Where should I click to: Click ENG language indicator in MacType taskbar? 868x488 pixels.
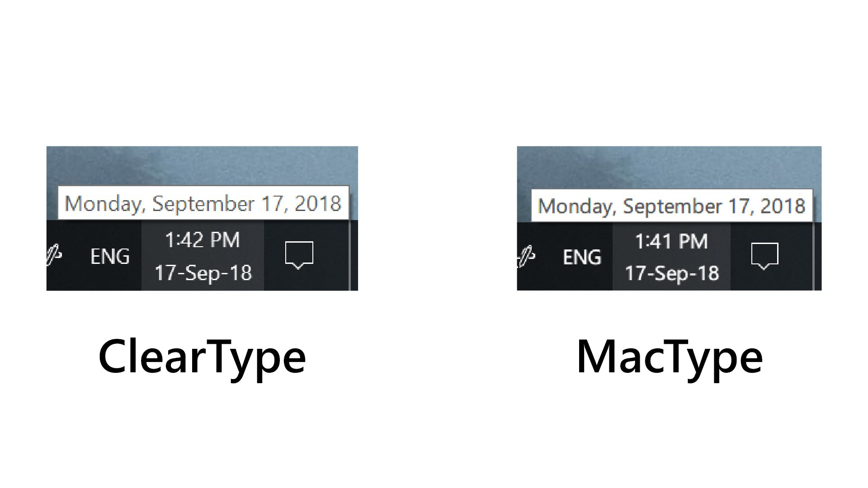(582, 258)
